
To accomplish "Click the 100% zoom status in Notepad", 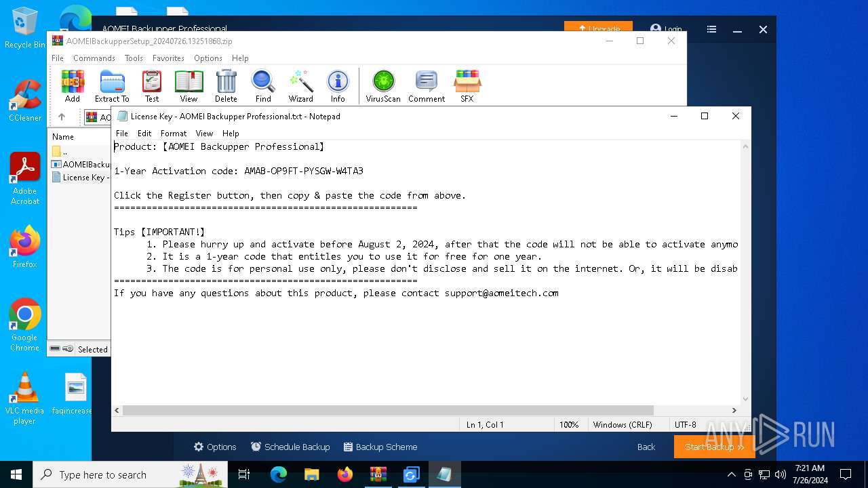I will coord(569,424).
